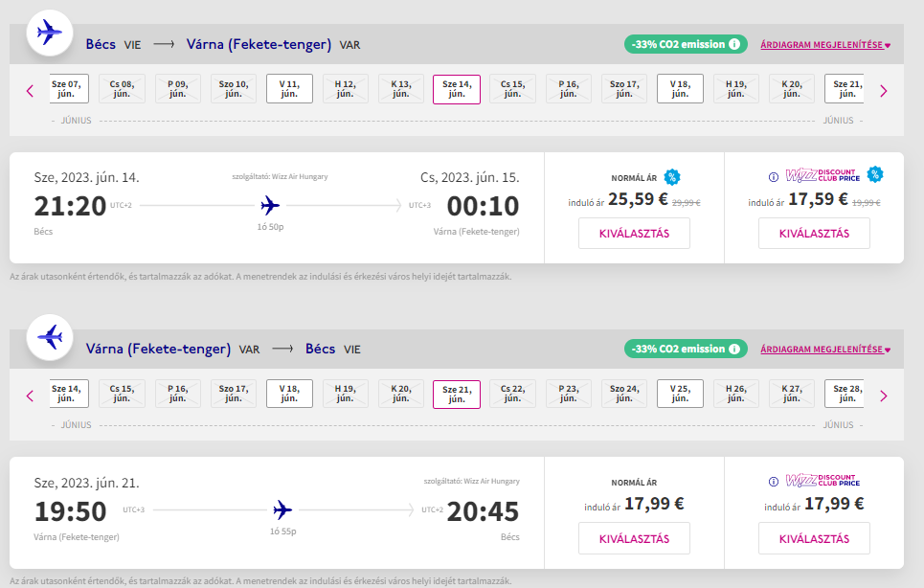Select V 11, jún. outbound date tab
The height and width of the screenshot is (588, 924).
click(x=289, y=89)
